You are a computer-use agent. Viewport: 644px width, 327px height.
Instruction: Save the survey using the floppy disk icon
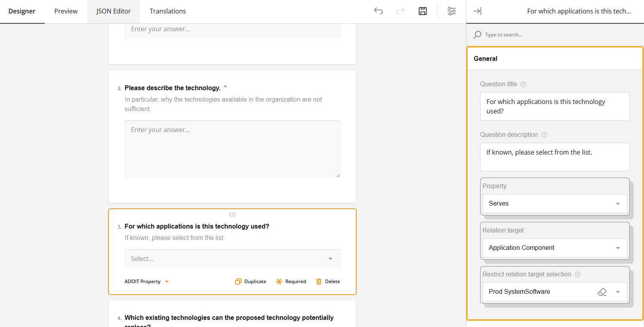423,11
